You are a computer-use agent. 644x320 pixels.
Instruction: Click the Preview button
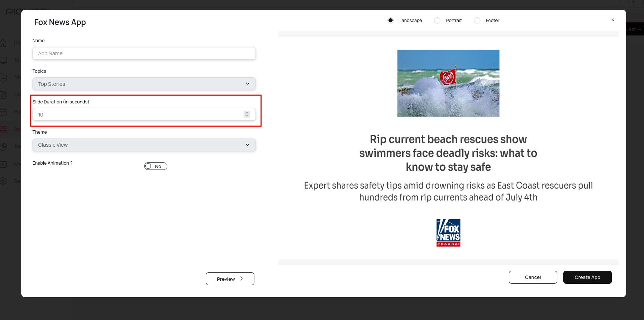(x=230, y=279)
